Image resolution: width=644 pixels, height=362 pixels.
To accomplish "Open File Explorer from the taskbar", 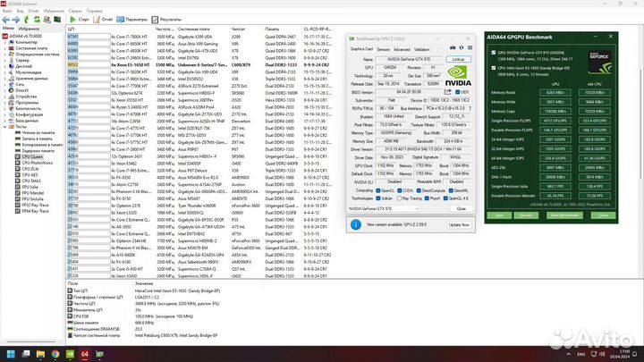I will pos(40,354).
